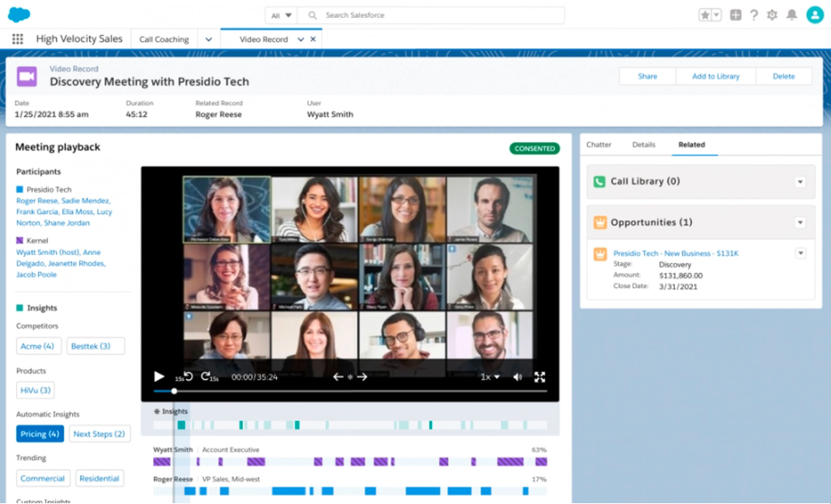Play the meeting video

point(159,377)
